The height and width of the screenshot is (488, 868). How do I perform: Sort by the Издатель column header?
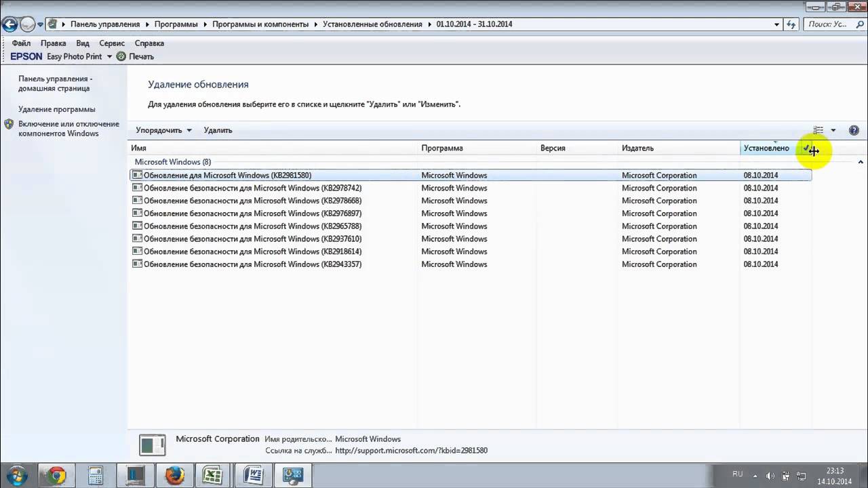(679, 148)
